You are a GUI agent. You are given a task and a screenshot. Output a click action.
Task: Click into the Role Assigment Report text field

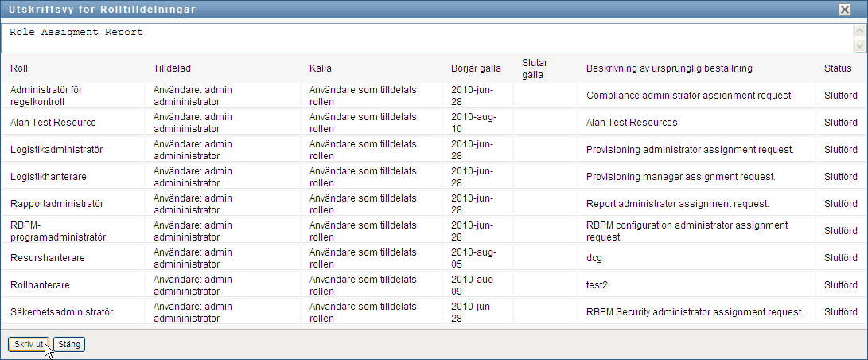coord(426,38)
